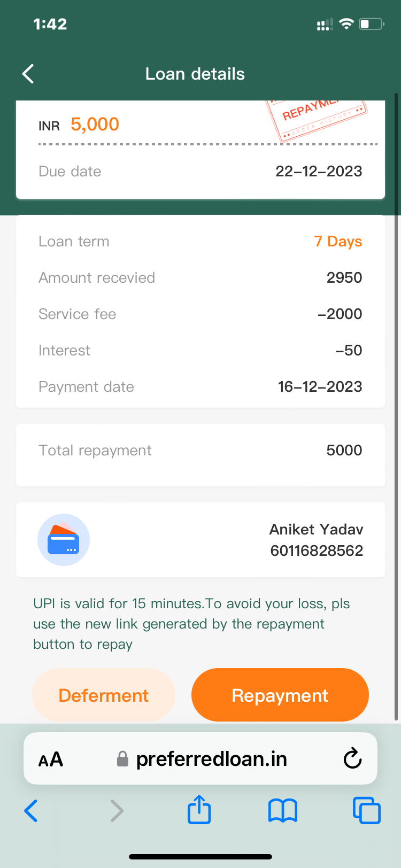Screen dimensions: 401x868
Task: Tap the back arrow in Loan details header
Action: point(28,74)
